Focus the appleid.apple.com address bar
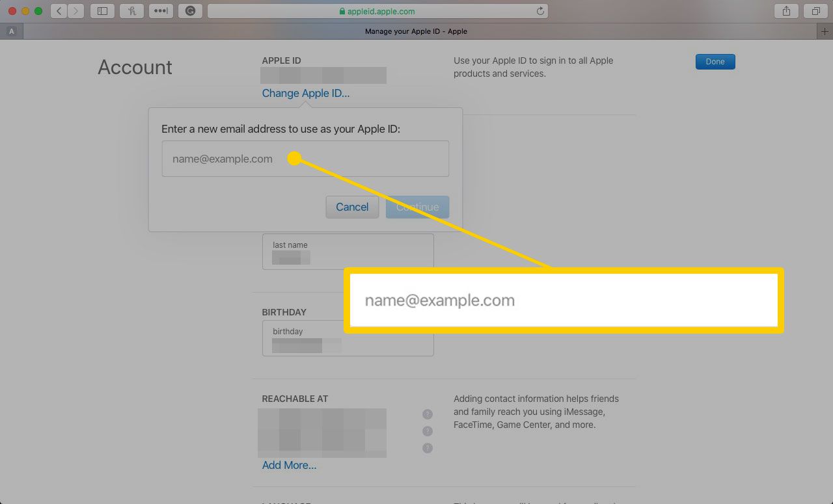Image resolution: width=833 pixels, height=504 pixels. coord(377,11)
